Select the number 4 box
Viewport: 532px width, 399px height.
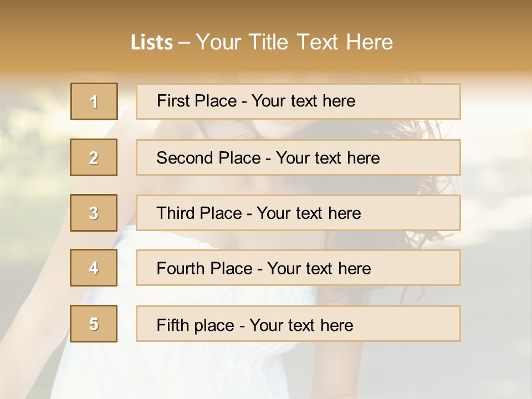click(94, 268)
